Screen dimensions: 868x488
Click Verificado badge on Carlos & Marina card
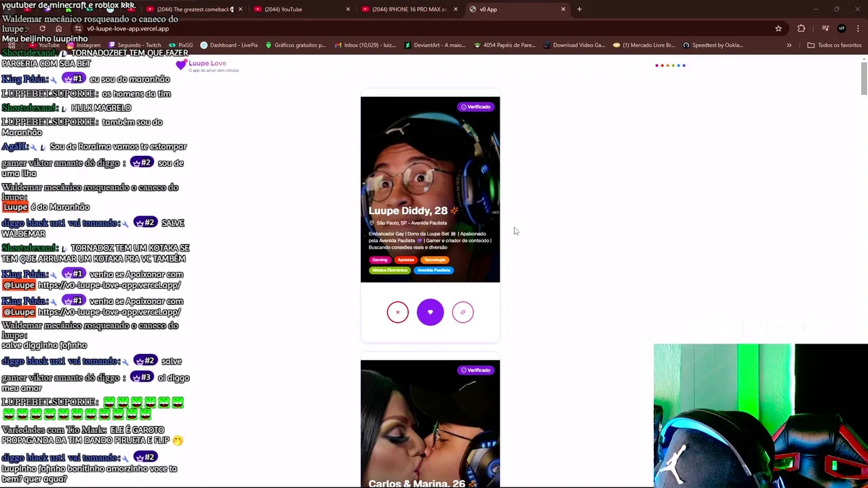(475, 370)
